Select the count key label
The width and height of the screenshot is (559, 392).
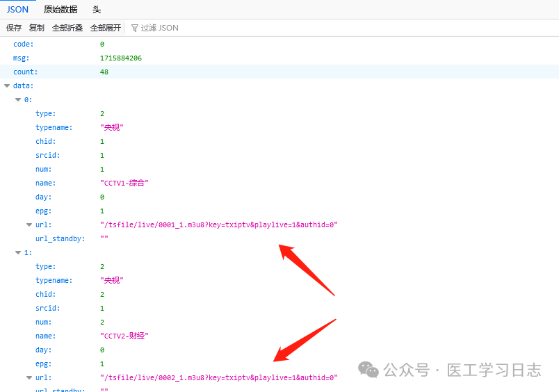25,72
